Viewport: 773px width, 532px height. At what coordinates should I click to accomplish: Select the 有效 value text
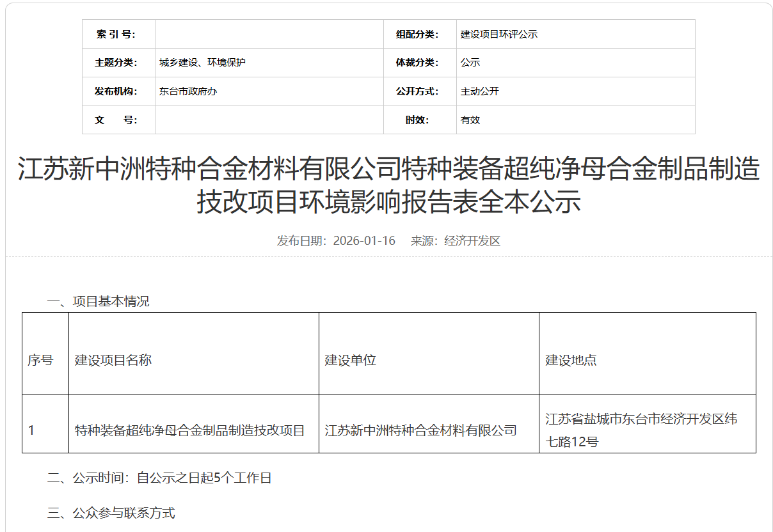(470, 120)
